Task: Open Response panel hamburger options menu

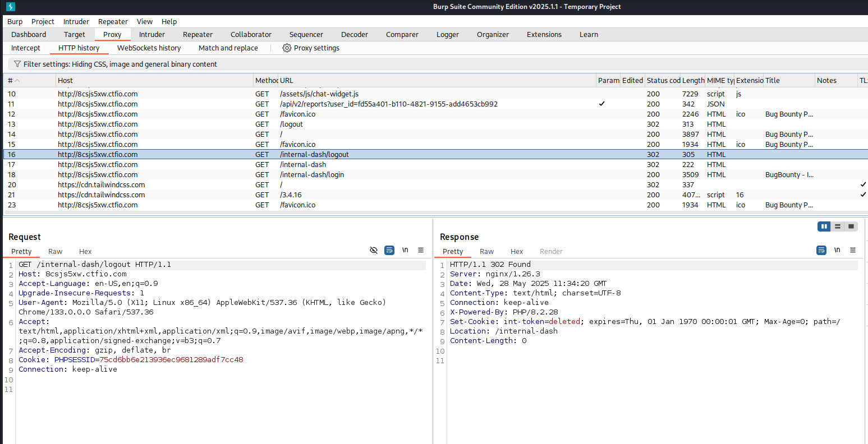Action: coord(853,251)
